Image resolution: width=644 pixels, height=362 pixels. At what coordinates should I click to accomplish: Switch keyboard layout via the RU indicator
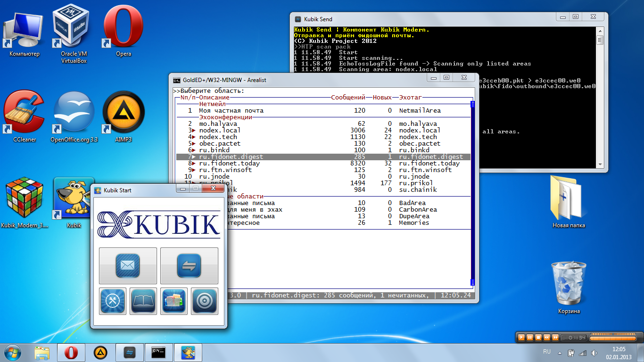tap(547, 352)
